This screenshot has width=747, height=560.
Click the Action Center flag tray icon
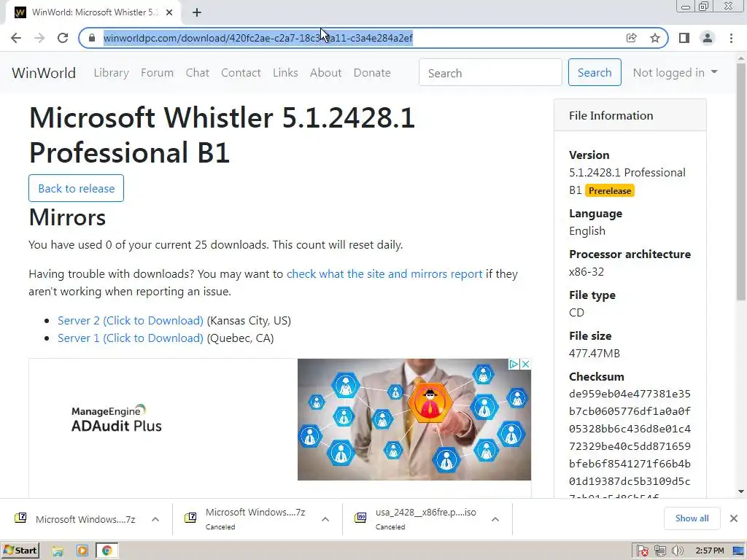coord(642,551)
